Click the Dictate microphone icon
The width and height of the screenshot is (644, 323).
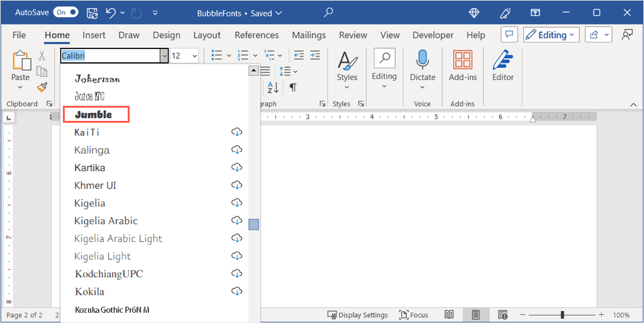[x=423, y=60]
